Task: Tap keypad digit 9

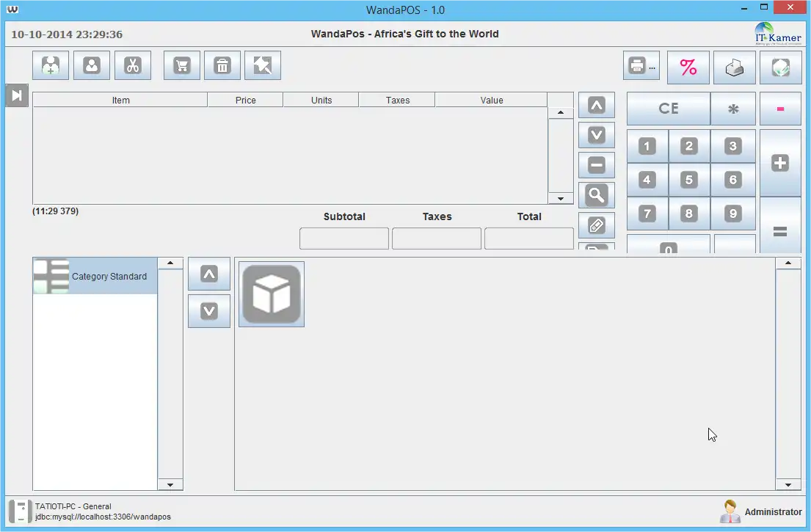Action: point(733,214)
